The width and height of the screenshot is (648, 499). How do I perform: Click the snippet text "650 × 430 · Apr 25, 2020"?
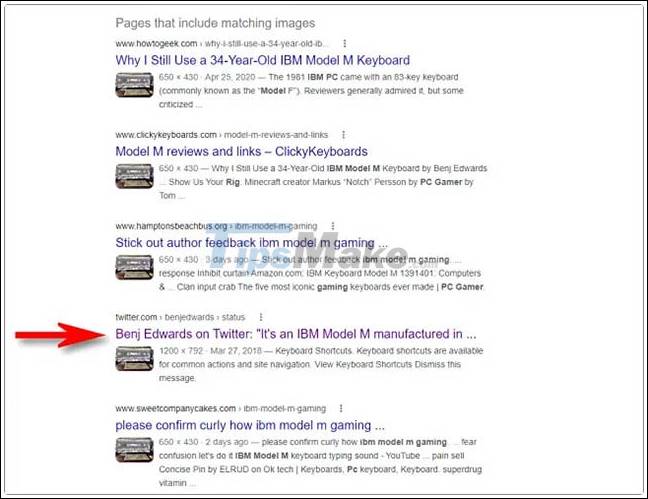(207, 77)
